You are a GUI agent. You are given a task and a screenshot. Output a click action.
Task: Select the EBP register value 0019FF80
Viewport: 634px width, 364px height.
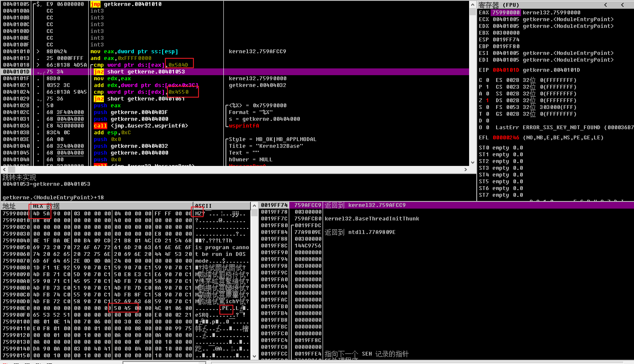506,46
